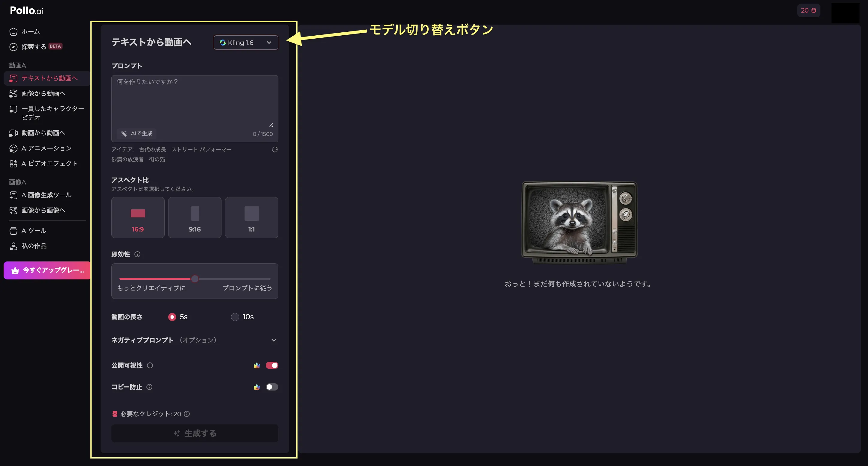Click the ホーム house icon
The width and height of the screenshot is (868, 466).
click(13, 32)
